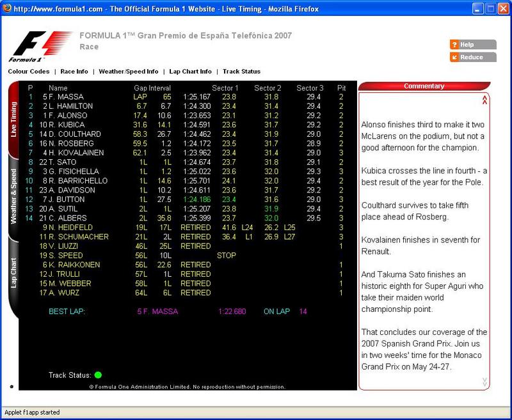Click Alonso's lap time 1:23.653
Screen dimensions: 512x420
click(197, 116)
